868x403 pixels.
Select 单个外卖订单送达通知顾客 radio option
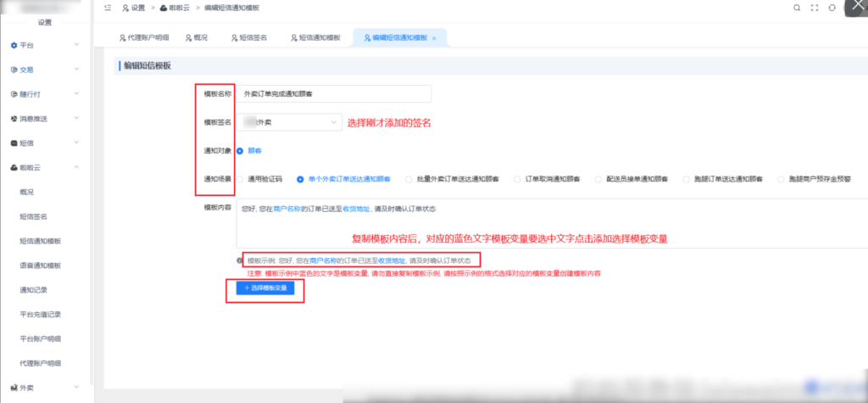(300, 179)
